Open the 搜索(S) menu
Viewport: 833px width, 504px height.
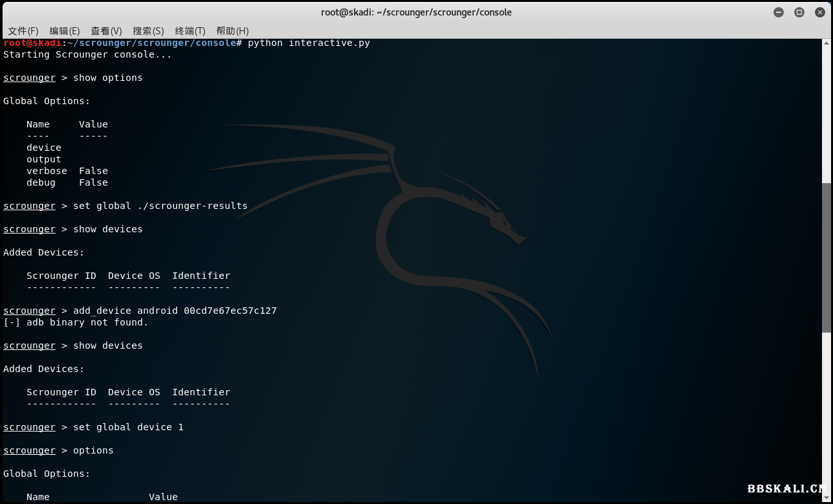pos(148,30)
